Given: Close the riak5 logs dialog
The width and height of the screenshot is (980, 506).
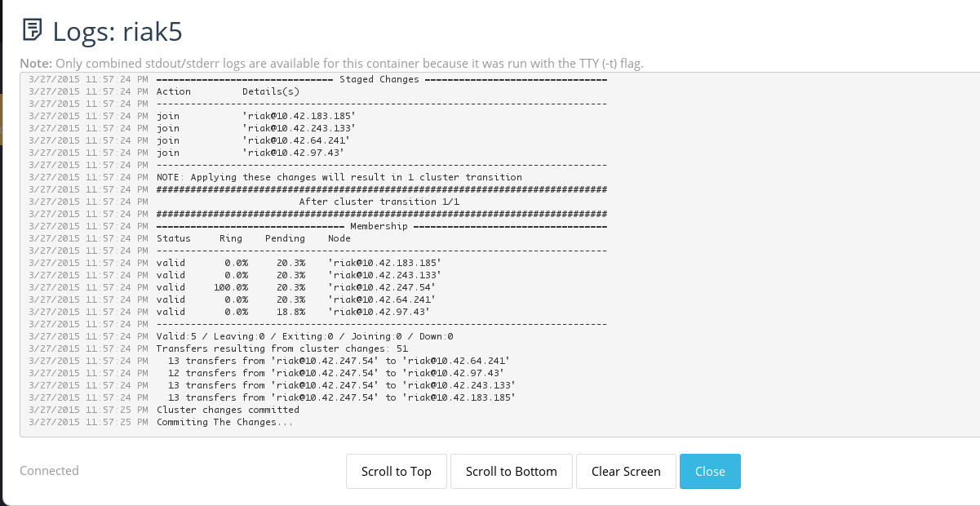Looking at the screenshot, I should point(710,471).
